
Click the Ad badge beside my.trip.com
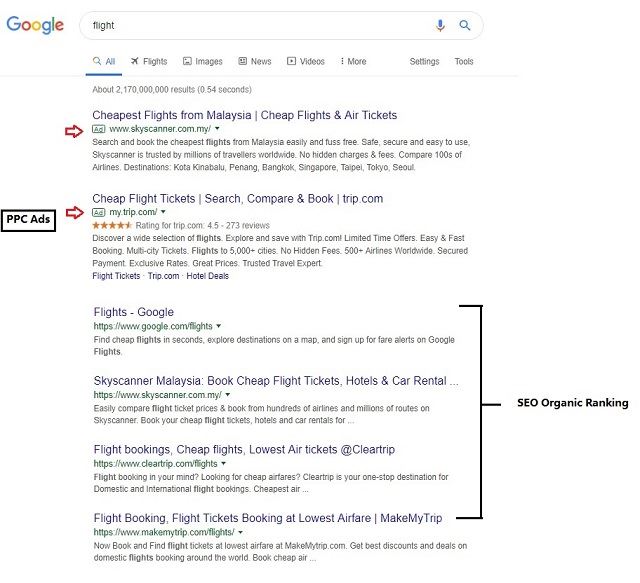99,212
